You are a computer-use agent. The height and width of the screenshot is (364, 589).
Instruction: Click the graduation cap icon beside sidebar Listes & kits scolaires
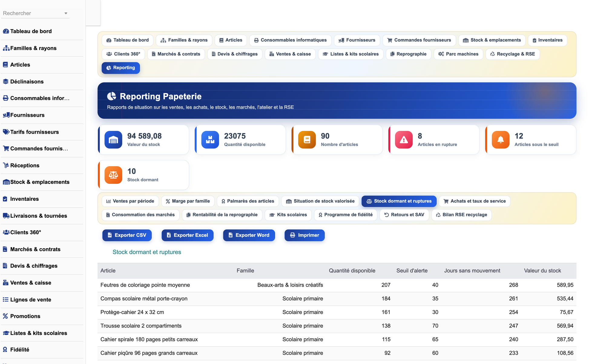6,333
